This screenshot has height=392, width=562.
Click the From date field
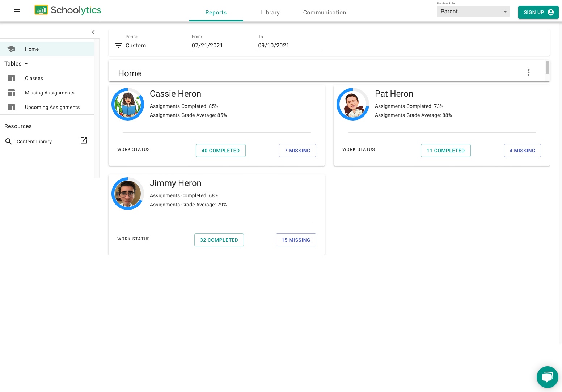[223, 46]
